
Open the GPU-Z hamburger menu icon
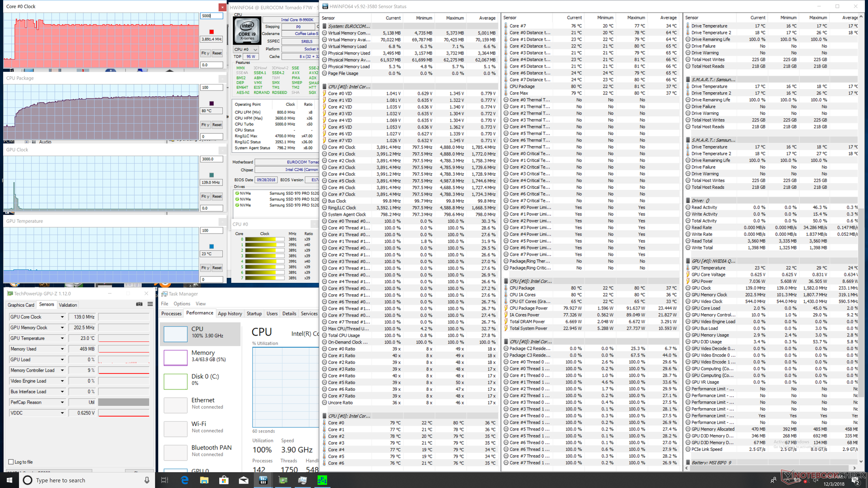point(150,304)
